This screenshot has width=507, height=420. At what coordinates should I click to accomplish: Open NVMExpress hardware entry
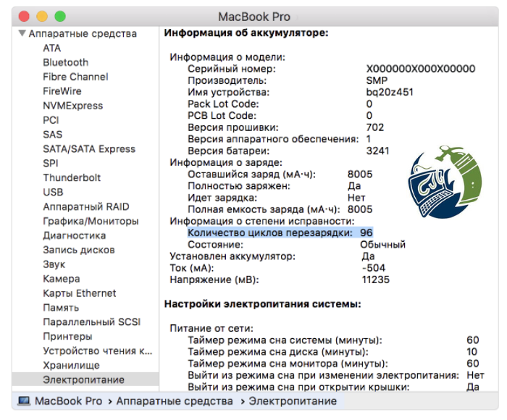coord(73,106)
